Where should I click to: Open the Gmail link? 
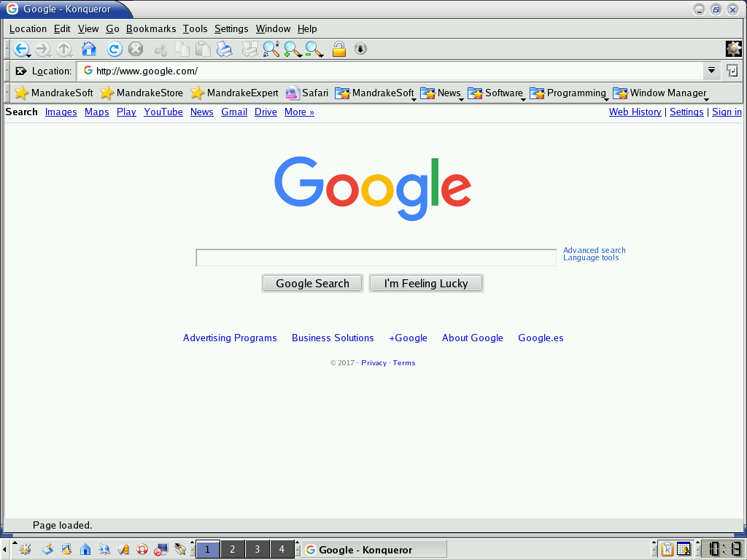coord(234,112)
